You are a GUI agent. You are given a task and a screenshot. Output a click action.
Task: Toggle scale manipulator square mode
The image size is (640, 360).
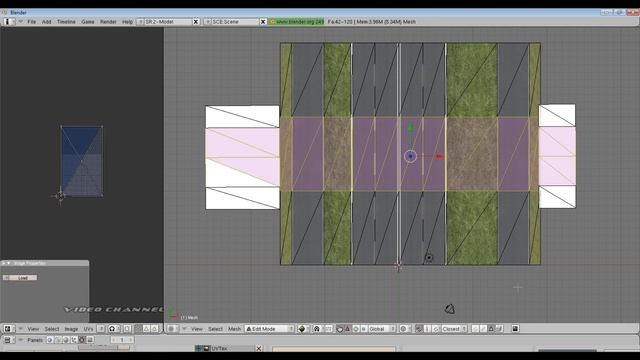click(x=363, y=329)
